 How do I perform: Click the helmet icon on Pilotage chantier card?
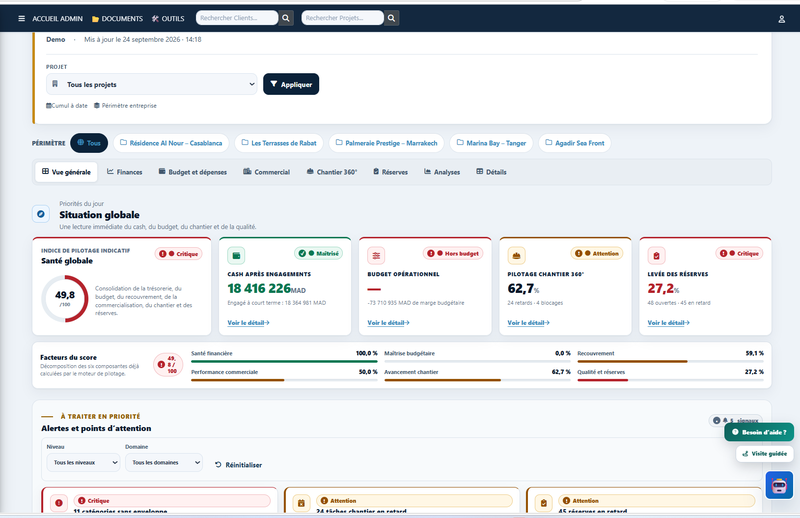516,255
